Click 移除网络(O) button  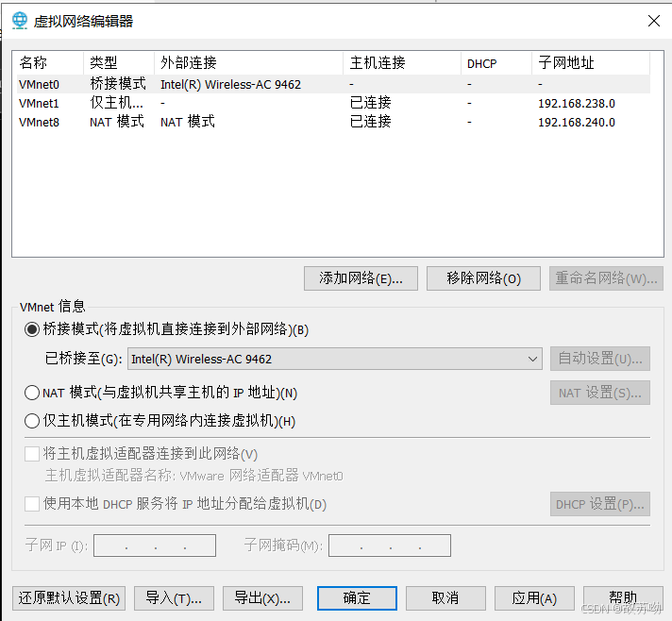coord(483,278)
